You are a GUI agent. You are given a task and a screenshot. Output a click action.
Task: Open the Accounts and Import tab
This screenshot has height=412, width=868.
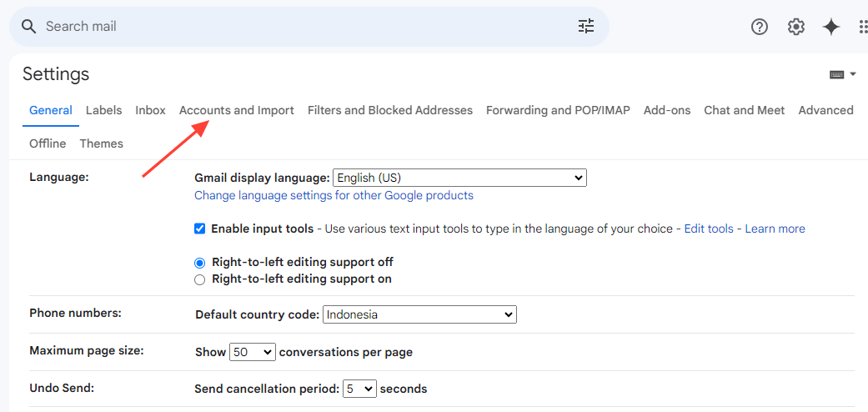pyautogui.click(x=236, y=110)
